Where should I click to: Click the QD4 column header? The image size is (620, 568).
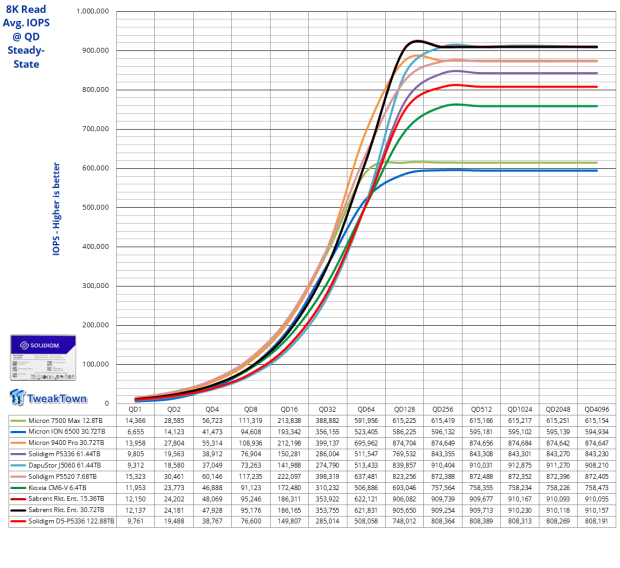pos(212,409)
